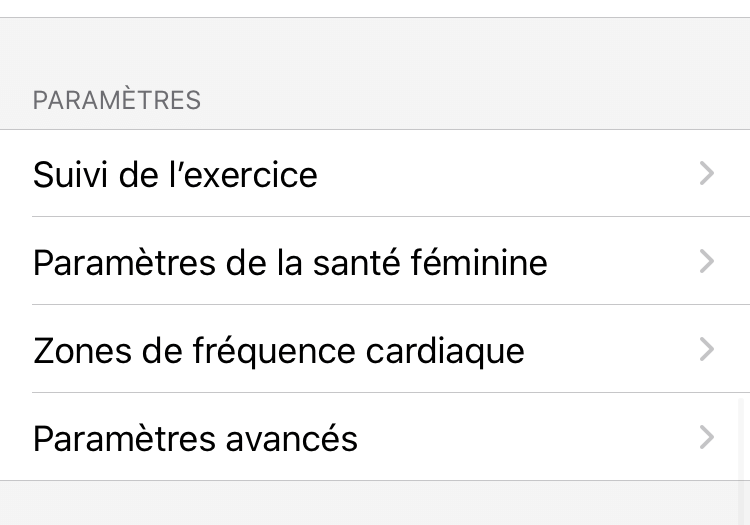The width and height of the screenshot is (750, 525).
Task: Click the PARAMÈTRES section header
Action: click(117, 101)
